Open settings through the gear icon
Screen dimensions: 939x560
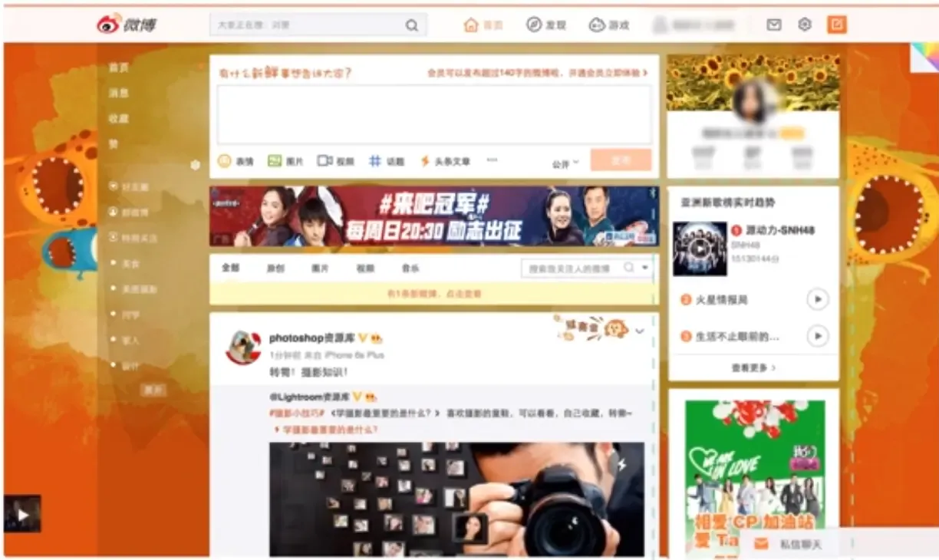pyautogui.click(x=803, y=24)
